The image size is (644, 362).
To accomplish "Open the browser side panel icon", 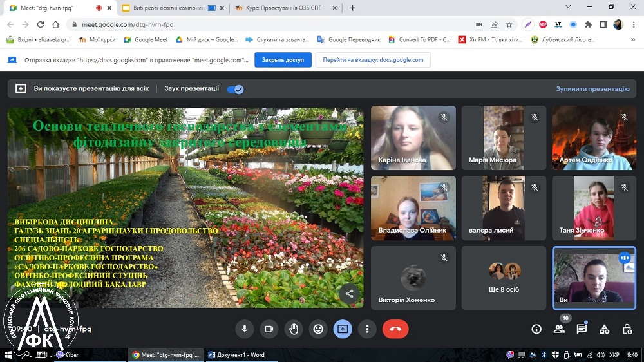I will tap(603, 24).
